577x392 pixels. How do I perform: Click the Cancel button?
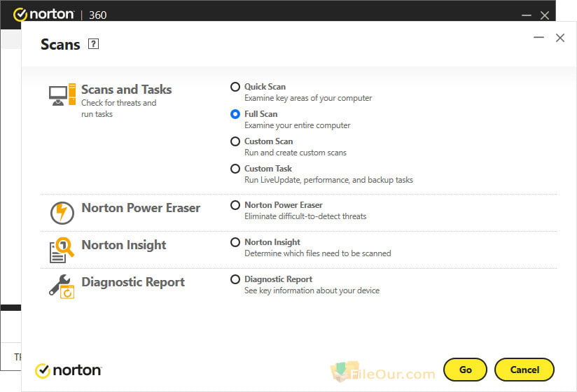click(524, 370)
